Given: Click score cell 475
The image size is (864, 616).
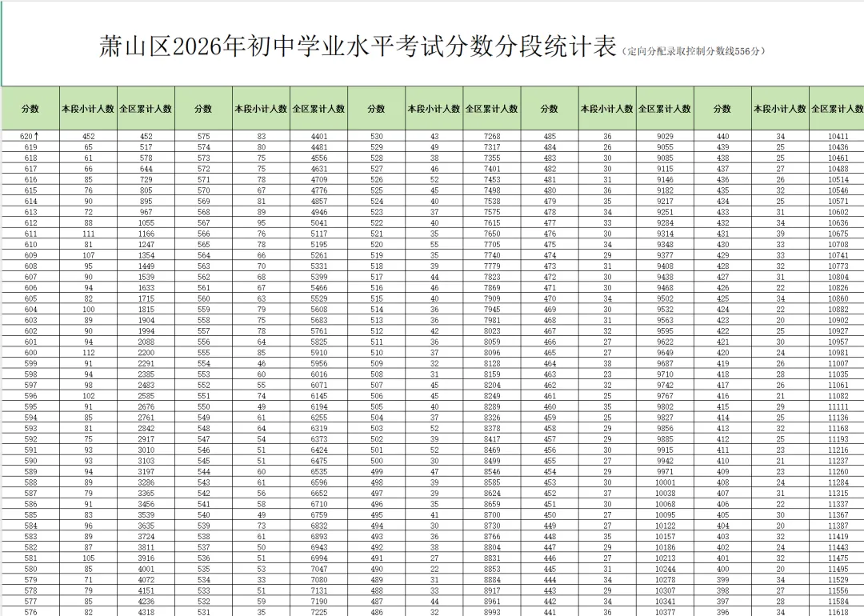Looking at the screenshot, I should point(550,244).
